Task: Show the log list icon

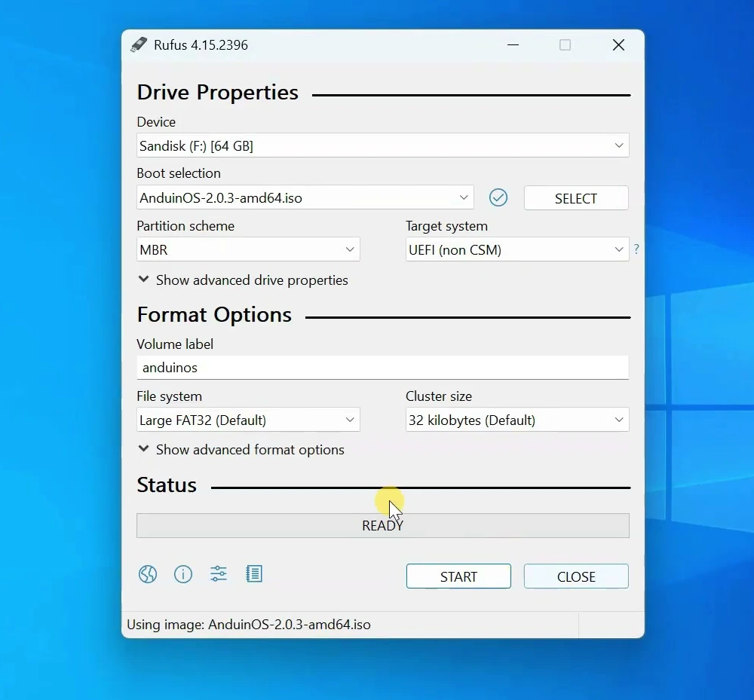Action: [x=254, y=573]
